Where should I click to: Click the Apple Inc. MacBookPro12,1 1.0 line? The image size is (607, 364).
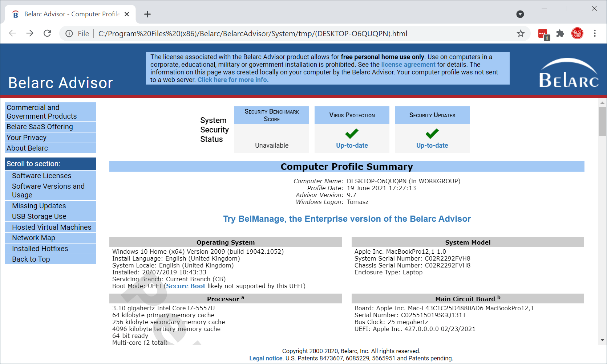[x=400, y=251]
